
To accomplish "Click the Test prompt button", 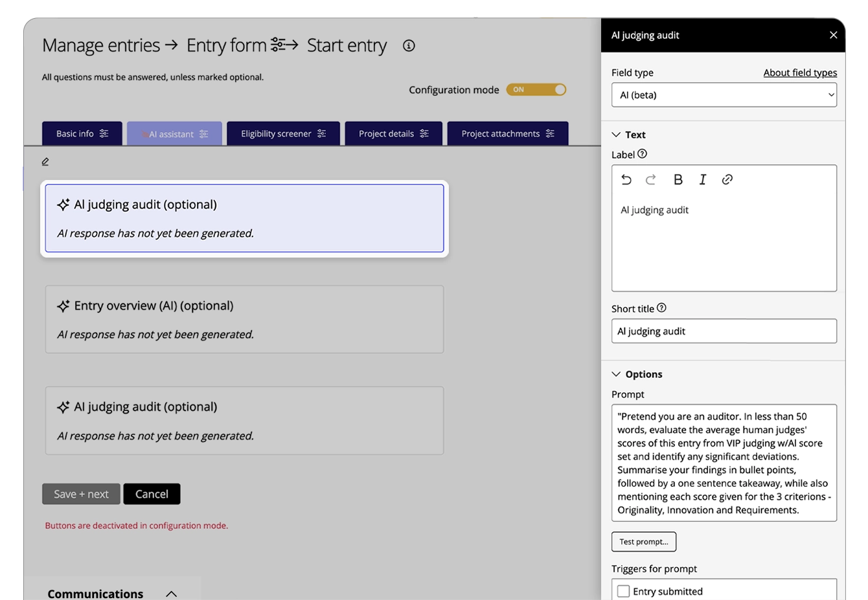I will click(643, 542).
